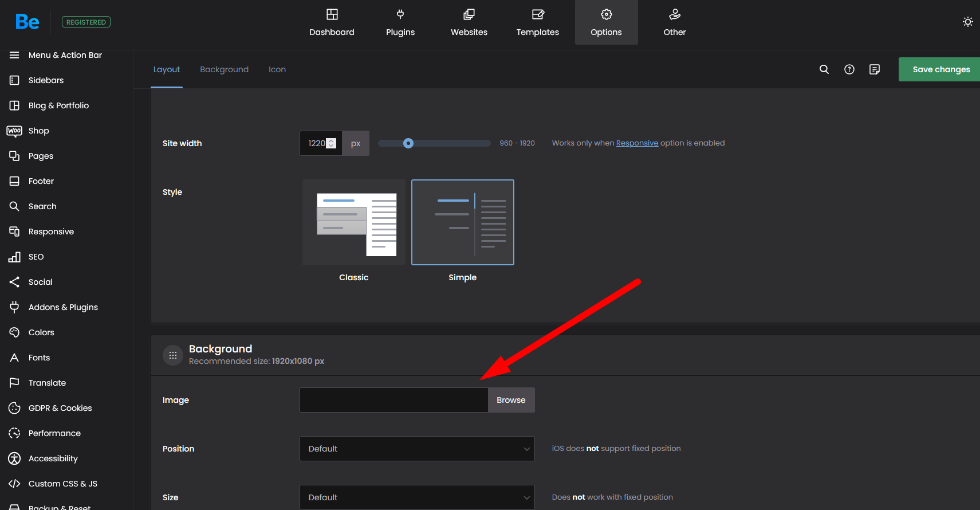The height and width of the screenshot is (510, 980).
Task: Click the Fonts letter icon
Action: [14, 358]
